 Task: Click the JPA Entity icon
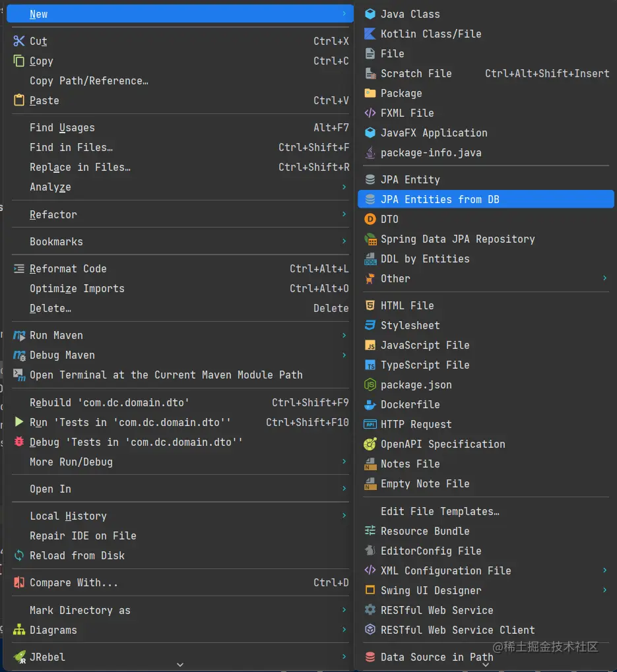tap(370, 179)
